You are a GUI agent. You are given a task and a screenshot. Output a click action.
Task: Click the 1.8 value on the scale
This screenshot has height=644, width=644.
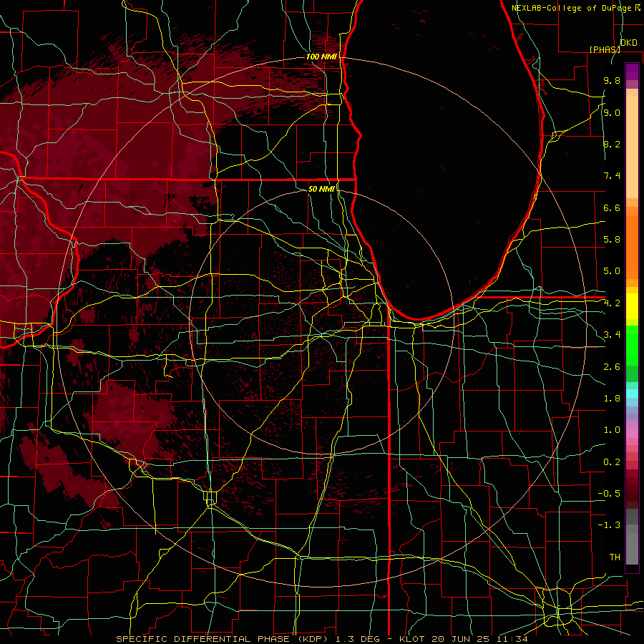pos(612,399)
